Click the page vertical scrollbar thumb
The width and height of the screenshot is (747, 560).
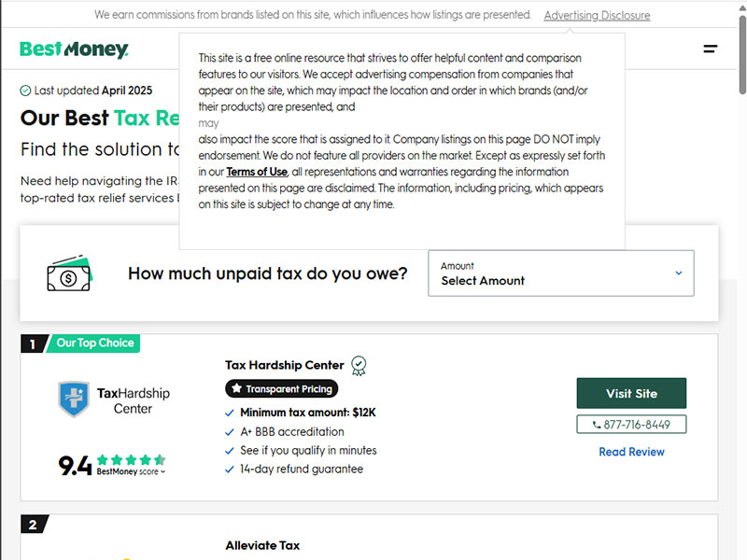(x=742, y=55)
